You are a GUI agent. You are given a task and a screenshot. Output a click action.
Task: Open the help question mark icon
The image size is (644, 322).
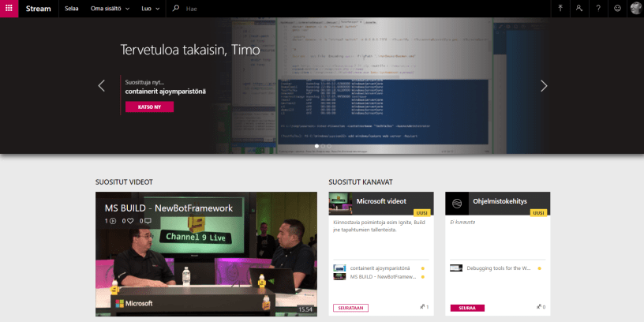pos(598,8)
